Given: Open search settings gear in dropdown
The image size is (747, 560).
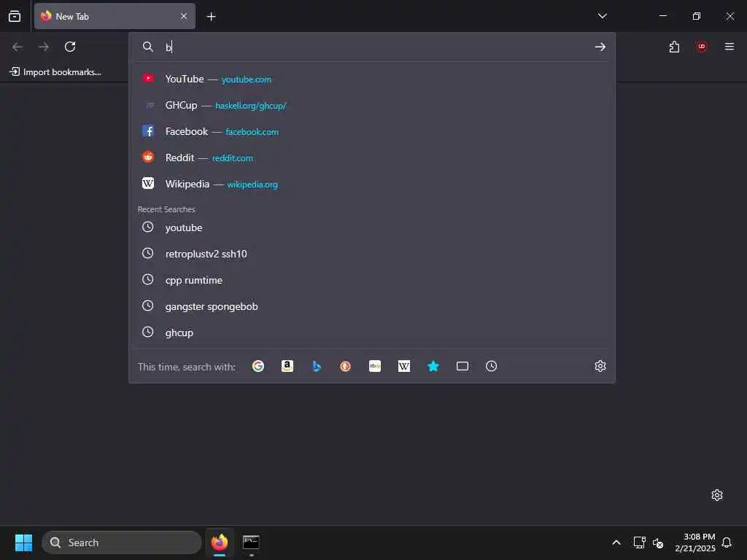Looking at the screenshot, I should tap(600, 366).
